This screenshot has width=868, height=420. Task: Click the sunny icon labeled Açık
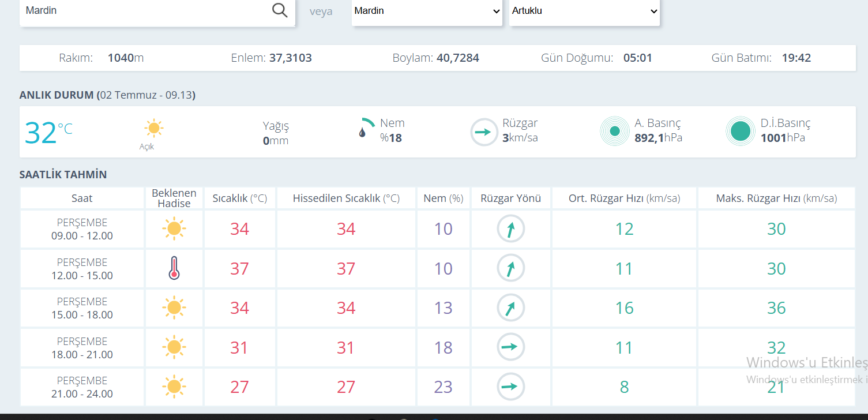tap(154, 128)
